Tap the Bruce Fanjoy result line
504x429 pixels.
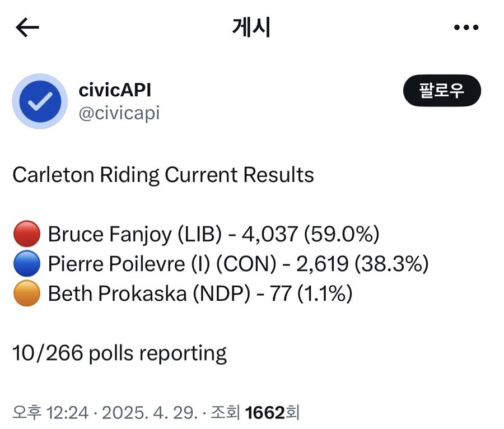[214, 234]
